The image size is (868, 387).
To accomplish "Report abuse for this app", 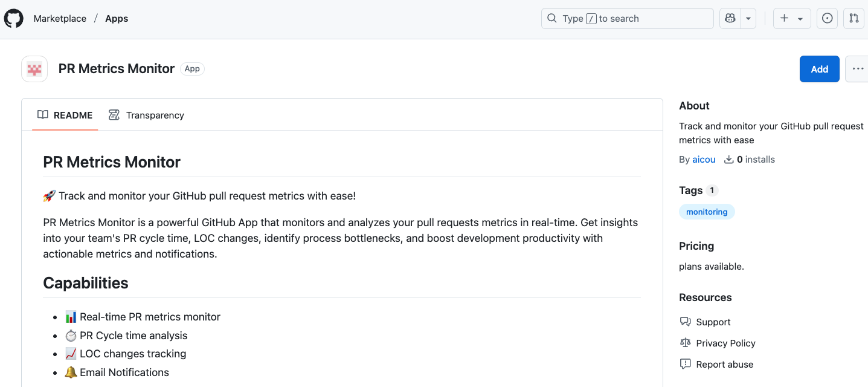I will pyautogui.click(x=724, y=365).
